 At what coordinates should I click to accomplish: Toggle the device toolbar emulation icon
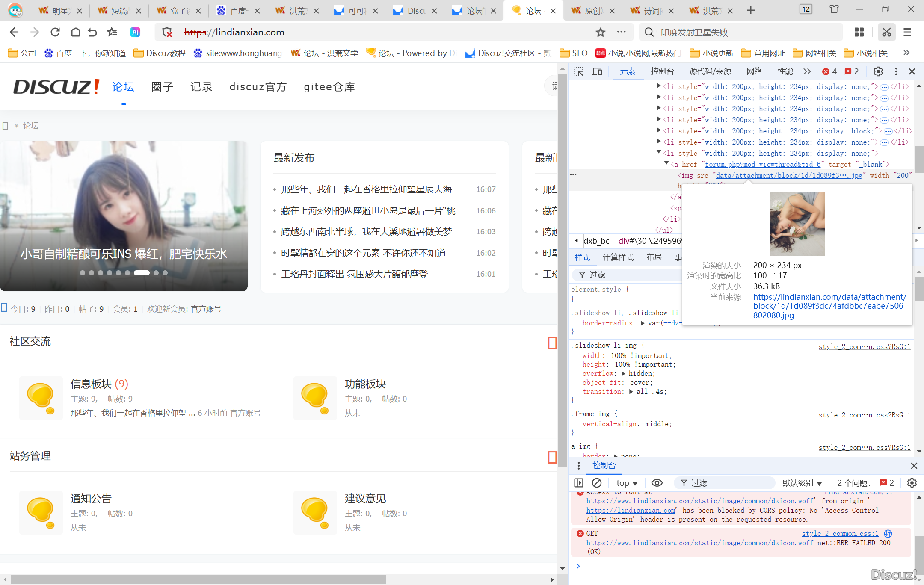coord(597,71)
